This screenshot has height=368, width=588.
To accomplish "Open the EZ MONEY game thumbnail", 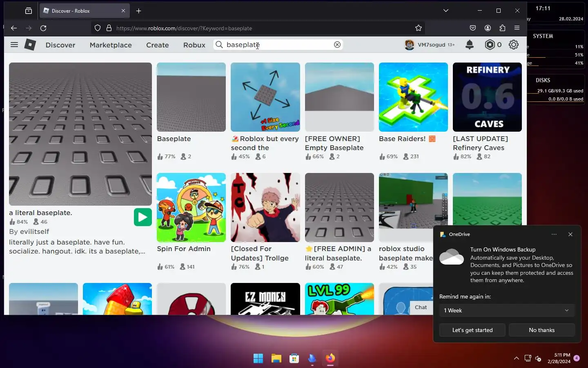I will [265, 299].
